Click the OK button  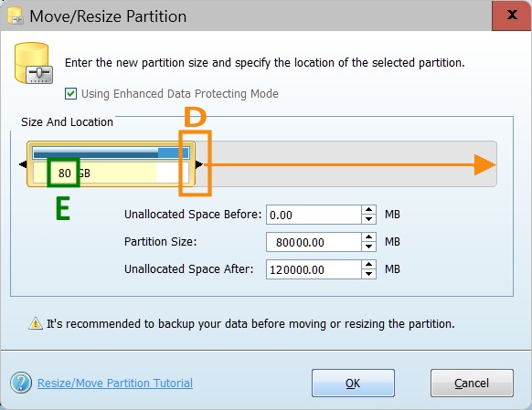tap(353, 384)
